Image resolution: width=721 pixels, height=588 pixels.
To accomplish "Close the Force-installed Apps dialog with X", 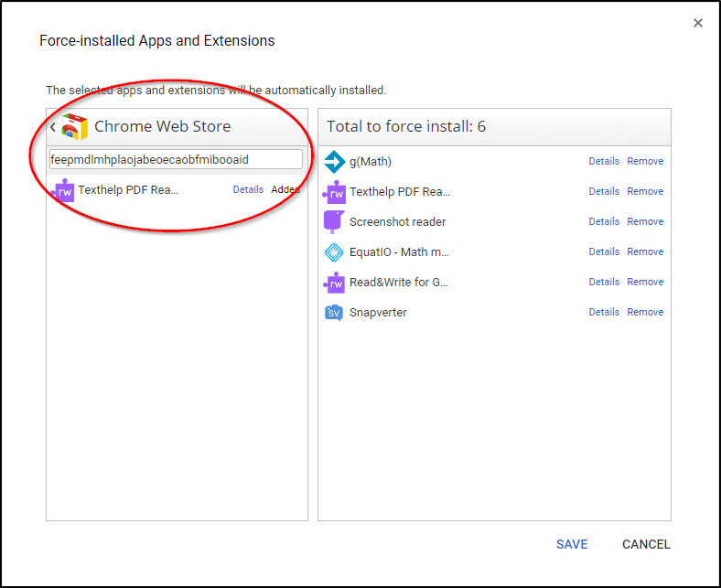I will click(697, 23).
